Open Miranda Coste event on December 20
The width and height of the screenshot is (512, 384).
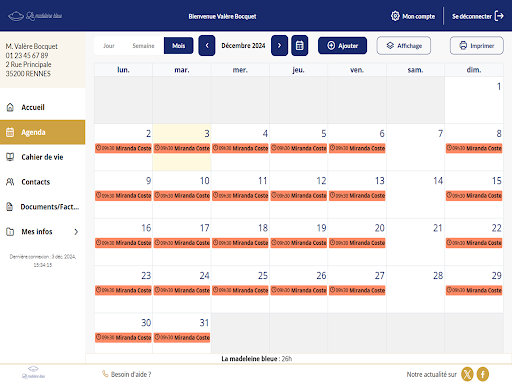pos(357,243)
